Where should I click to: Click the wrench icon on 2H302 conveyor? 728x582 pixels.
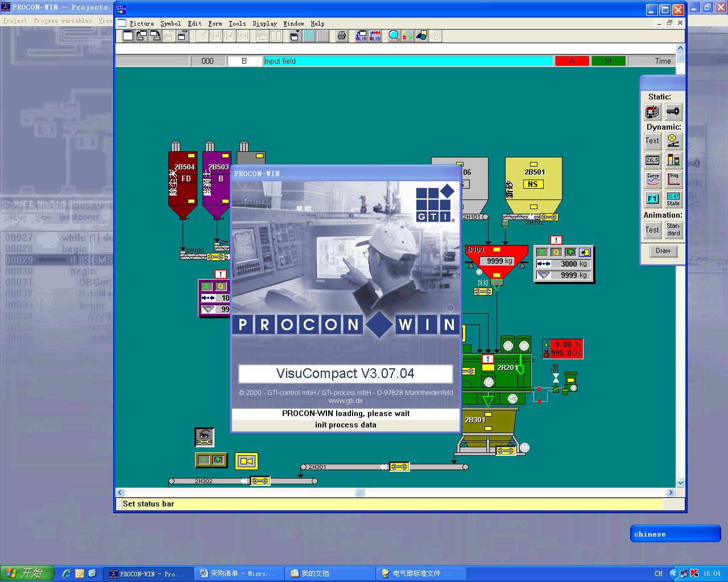[260, 481]
